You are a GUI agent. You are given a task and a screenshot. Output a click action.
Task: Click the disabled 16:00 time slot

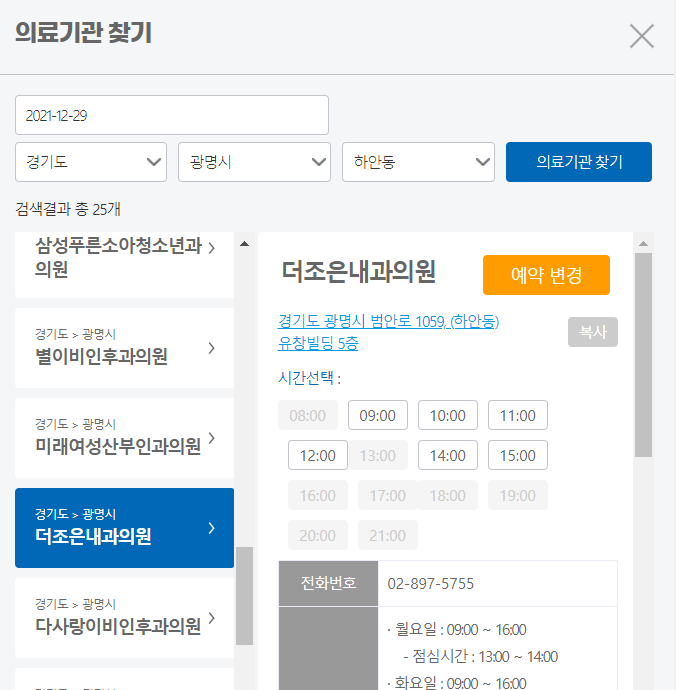coord(318,495)
